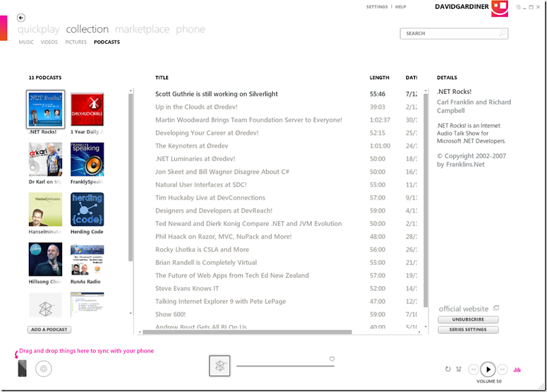Select the FranklySpeaking podcast thumbnail
This screenshot has height=392, width=547.
[87, 159]
